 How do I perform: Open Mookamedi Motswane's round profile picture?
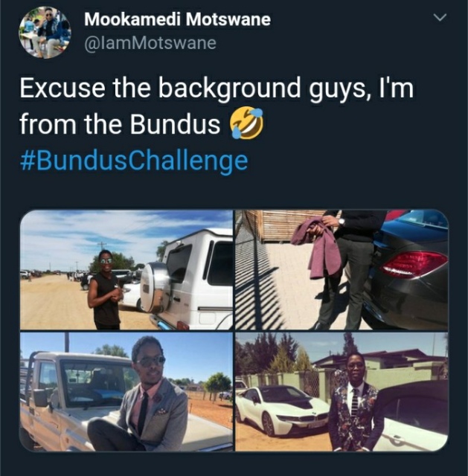(45, 32)
